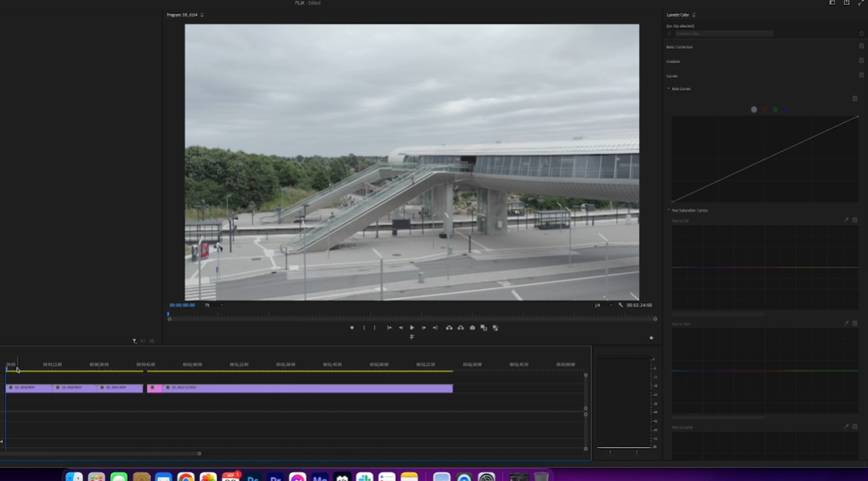Click the Lift icon in transport controls
The width and height of the screenshot is (868, 481).
[x=449, y=328]
